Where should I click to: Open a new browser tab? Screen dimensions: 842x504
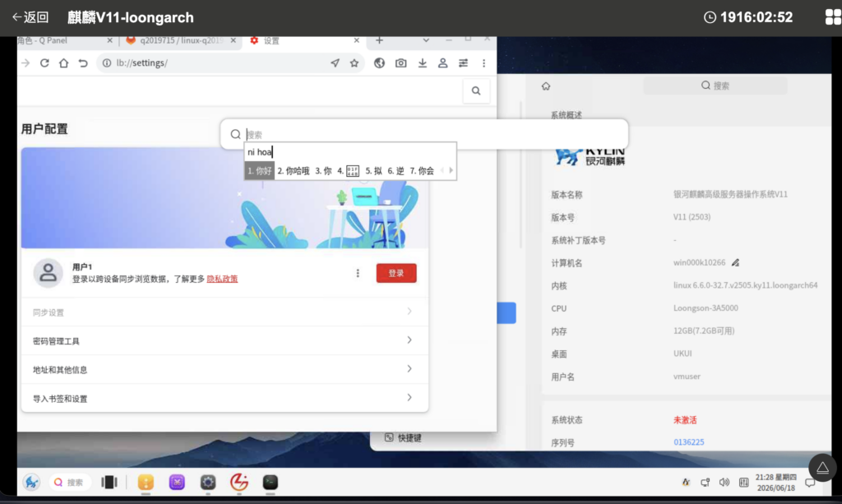pyautogui.click(x=379, y=40)
